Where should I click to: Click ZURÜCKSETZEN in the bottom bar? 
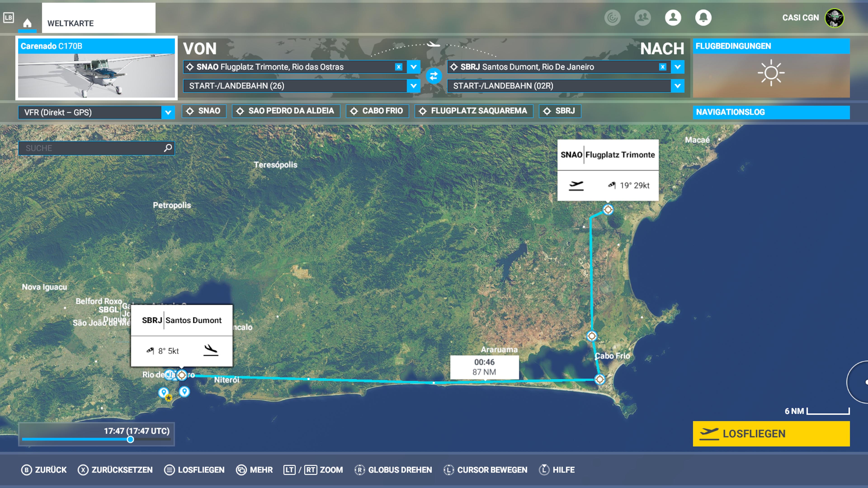[115, 470]
